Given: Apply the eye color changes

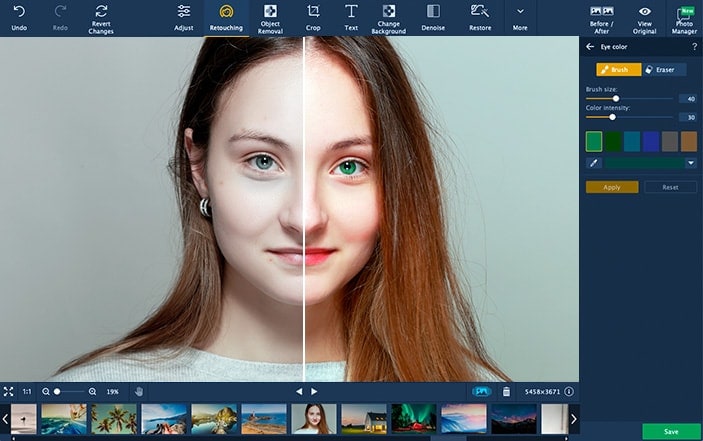Looking at the screenshot, I should [612, 187].
